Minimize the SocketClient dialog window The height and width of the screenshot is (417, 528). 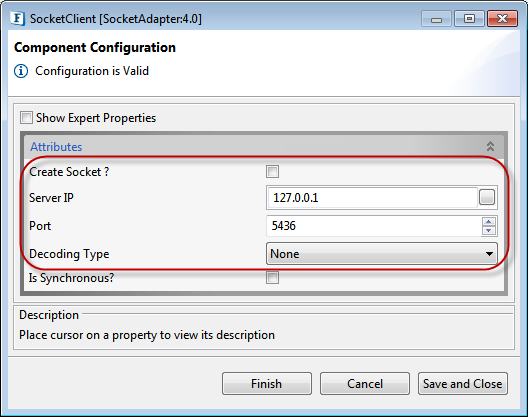click(436, 19)
